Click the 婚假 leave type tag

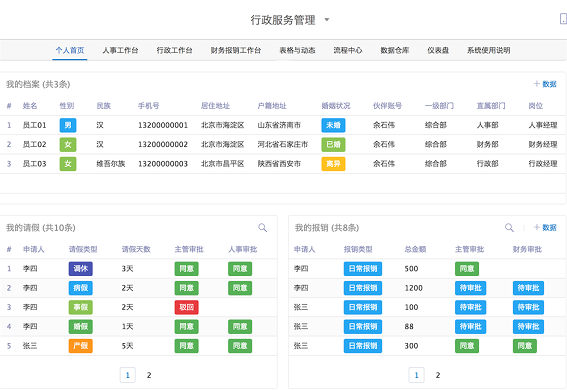[81, 327]
